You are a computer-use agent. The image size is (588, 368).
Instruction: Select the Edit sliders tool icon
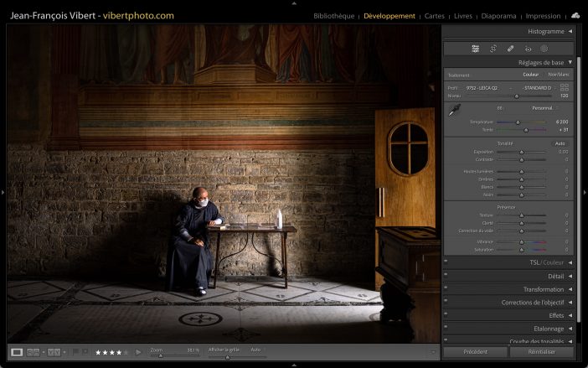click(476, 49)
